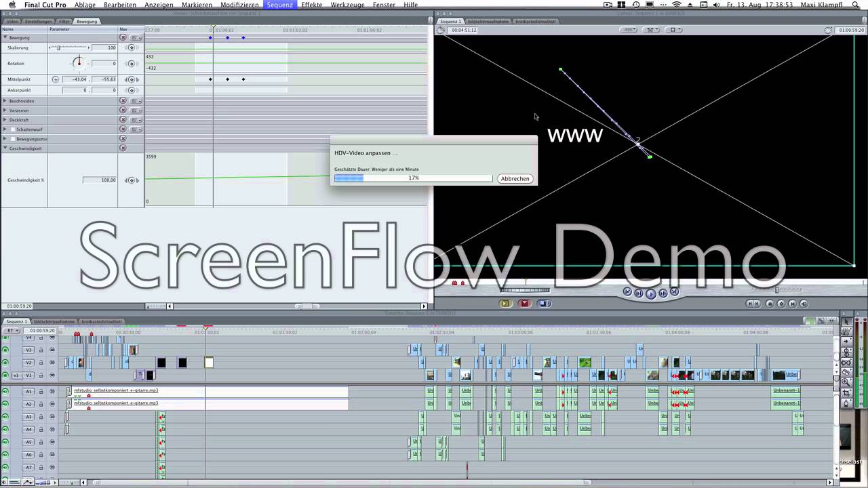
Task: Click the A1 track destination button
Action: click(28, 391)
